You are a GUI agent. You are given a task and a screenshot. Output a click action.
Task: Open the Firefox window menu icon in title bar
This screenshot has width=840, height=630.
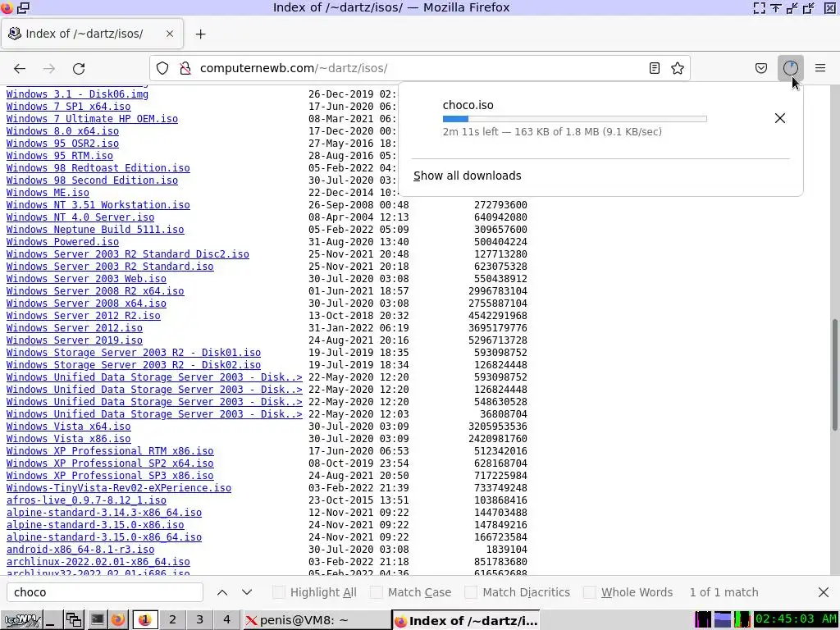(7, 7)
